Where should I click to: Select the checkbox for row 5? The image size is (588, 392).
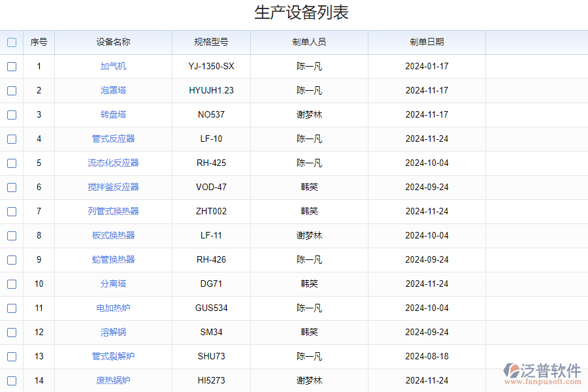12,163
